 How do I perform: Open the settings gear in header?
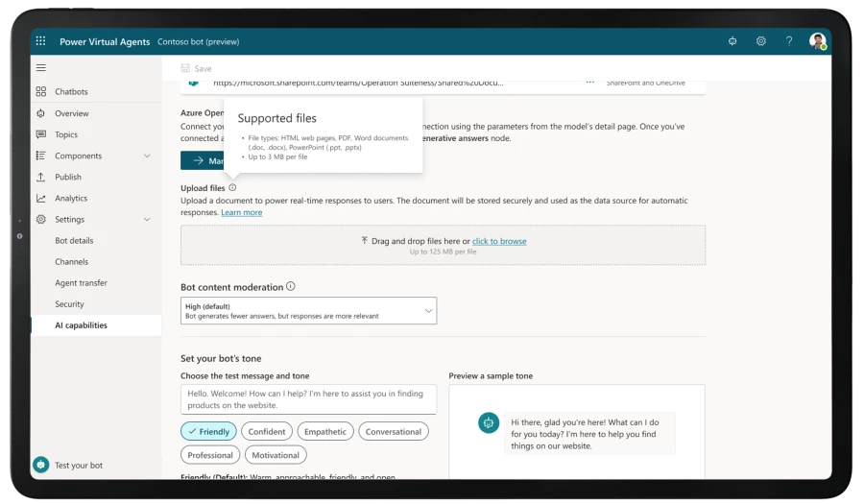click(760, 41)
